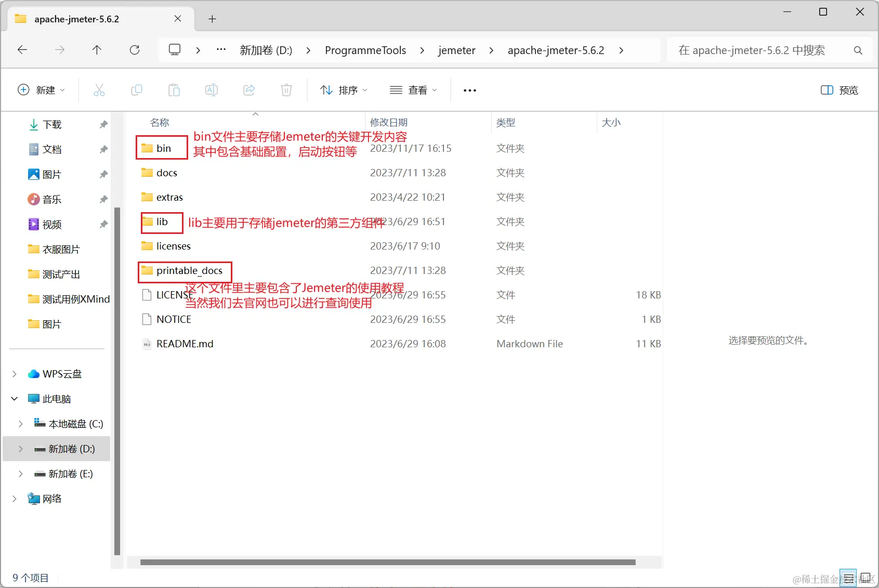Unpin 下载 via its pin icon

pos(103,124)
